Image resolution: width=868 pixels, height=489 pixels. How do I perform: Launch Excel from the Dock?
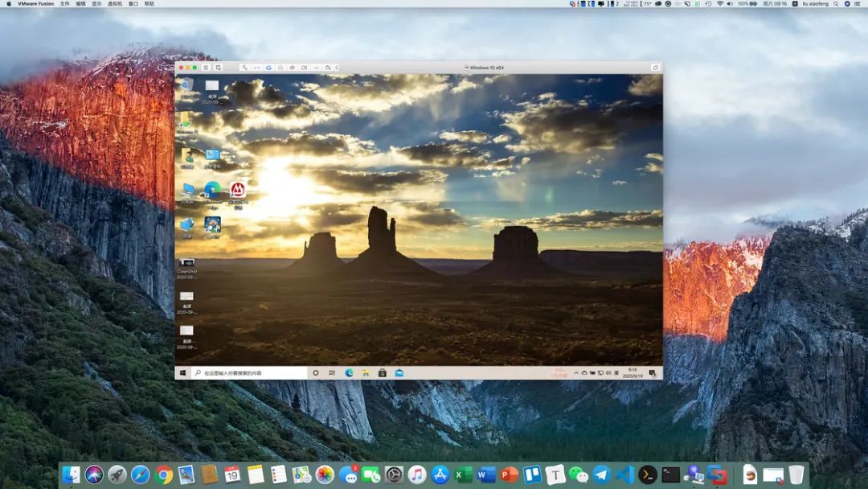click(464, 475)
